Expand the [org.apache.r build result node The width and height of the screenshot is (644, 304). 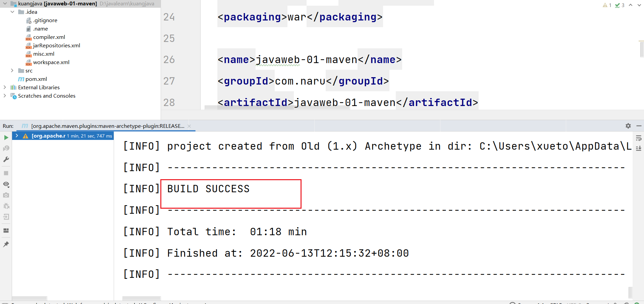(x=17, y=136)
